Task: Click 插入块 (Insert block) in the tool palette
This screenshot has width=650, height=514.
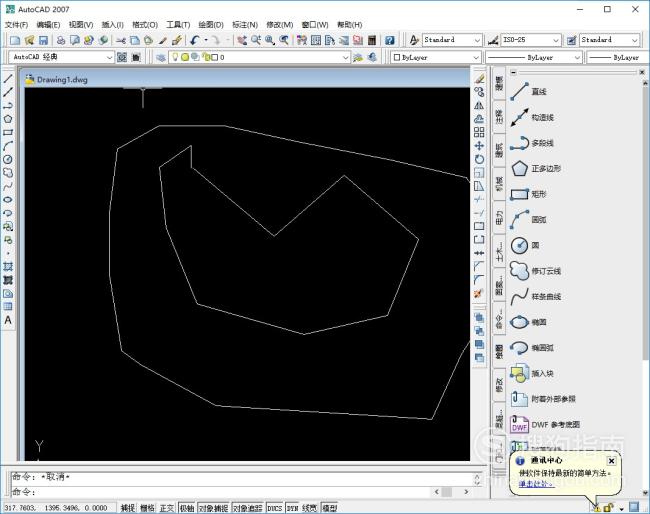Action: coord(532,373)
